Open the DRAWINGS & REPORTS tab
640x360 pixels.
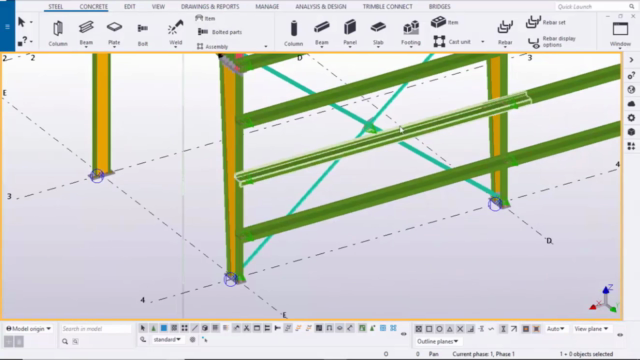click(210, 7)
